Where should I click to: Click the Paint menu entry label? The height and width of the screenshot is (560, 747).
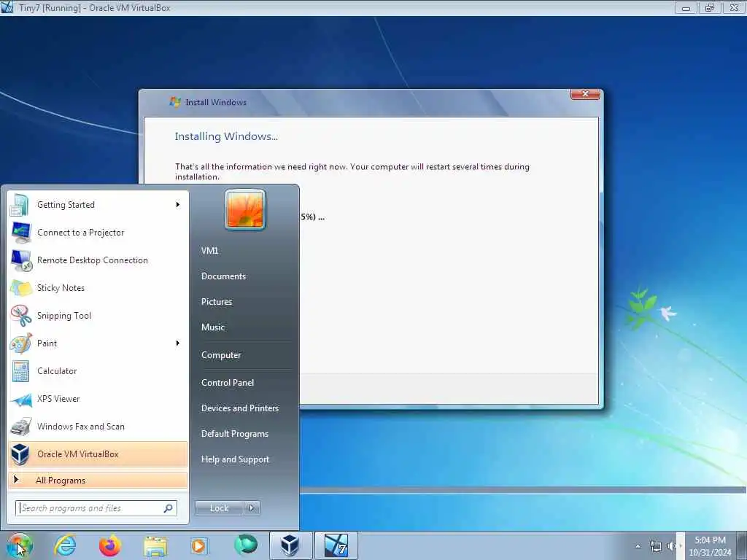click(47, 343)
